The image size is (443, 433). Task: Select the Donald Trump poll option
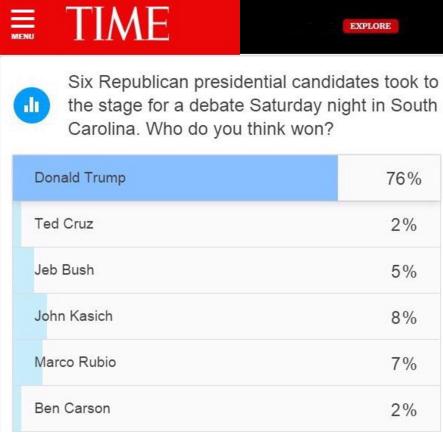[x=227, y=178]
